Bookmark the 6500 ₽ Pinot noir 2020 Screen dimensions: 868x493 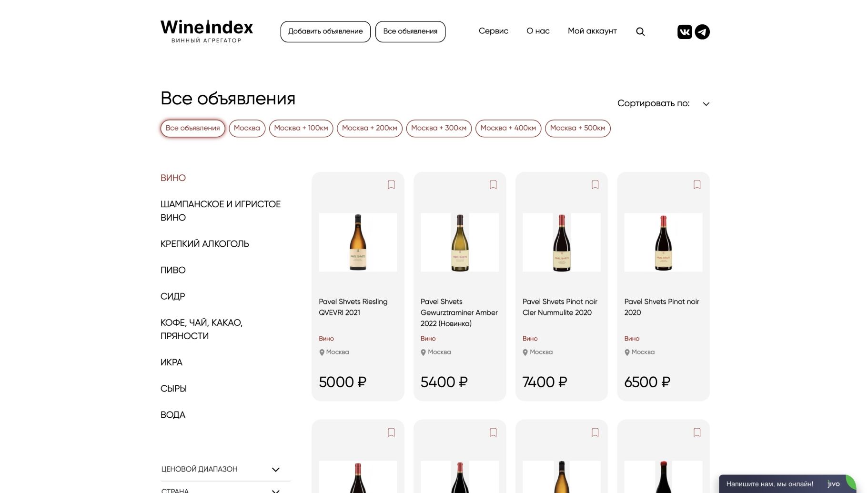697,184
